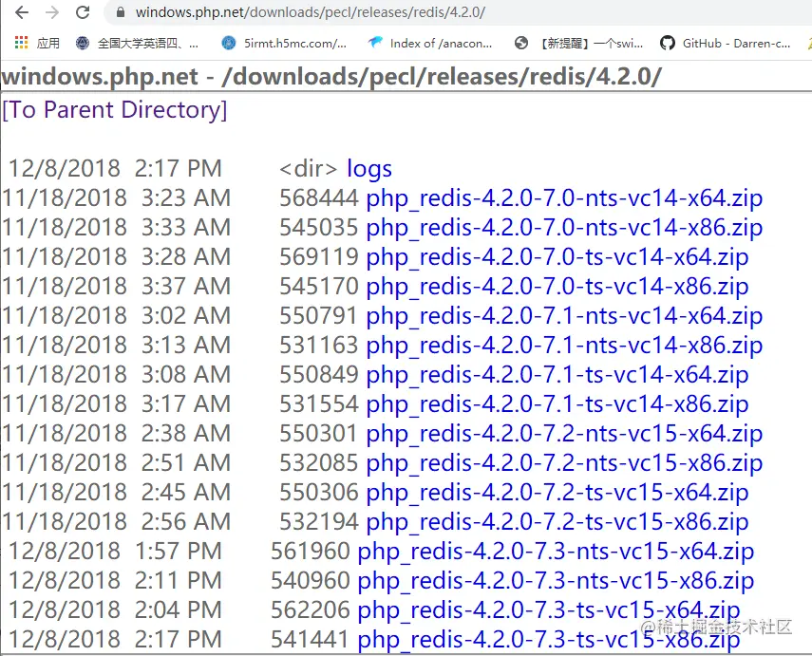This screenshot has height=656, width=812.
Task: Click the timestamp 12/8/2018 2:04 PM
Action: [x=115, y=609]
